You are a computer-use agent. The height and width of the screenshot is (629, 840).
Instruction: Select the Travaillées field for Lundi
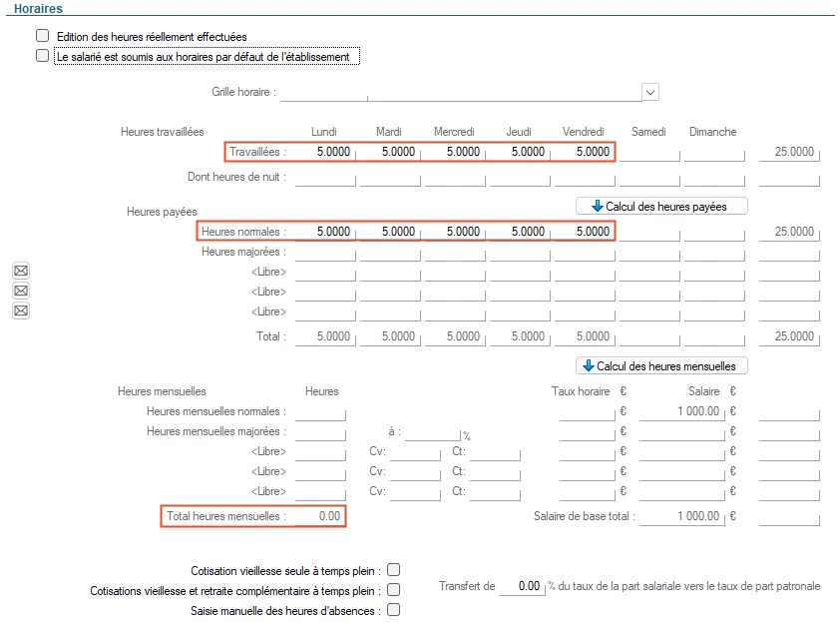point(325,152)
